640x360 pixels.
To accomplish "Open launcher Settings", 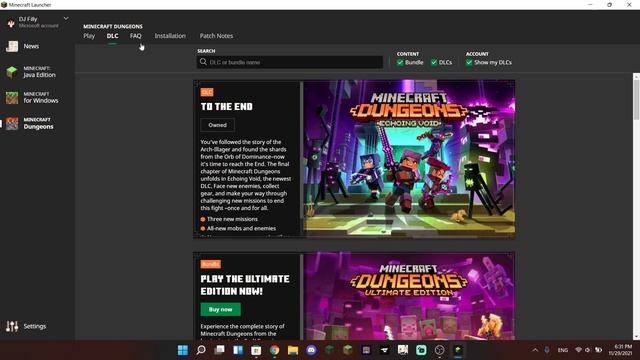I will pos(26,326).
